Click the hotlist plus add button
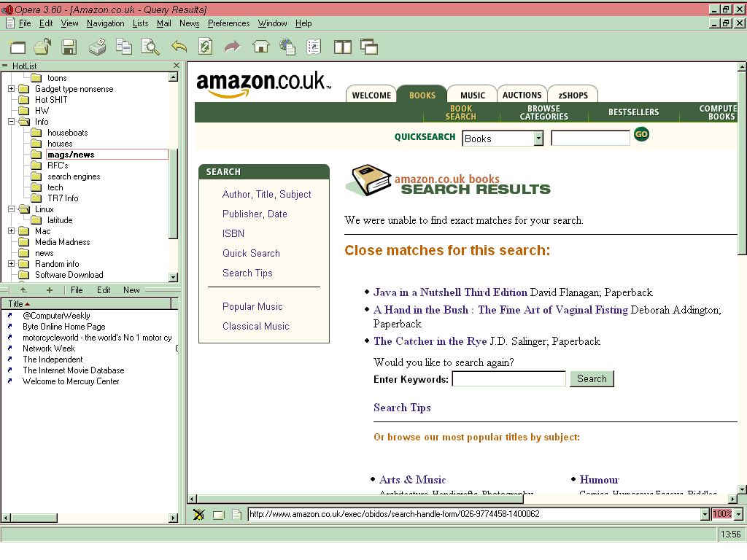The image size is (747, 560). coord(49,289)
